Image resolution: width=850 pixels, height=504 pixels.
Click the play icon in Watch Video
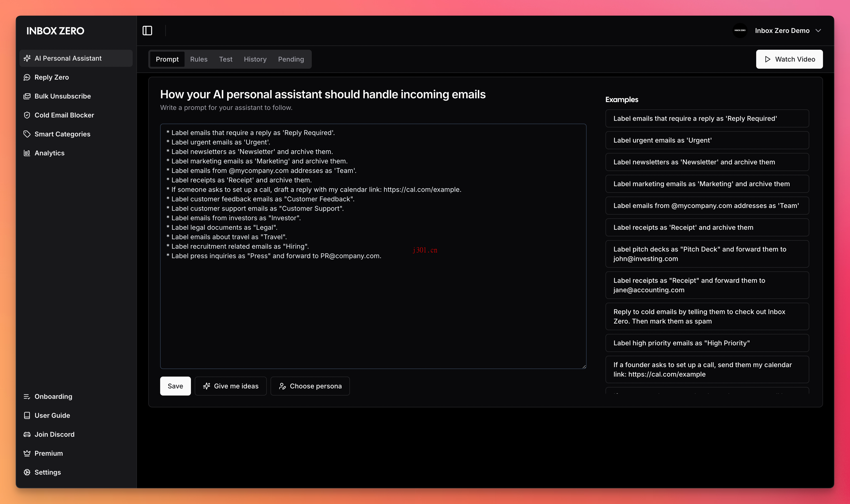tap(768, 59)
